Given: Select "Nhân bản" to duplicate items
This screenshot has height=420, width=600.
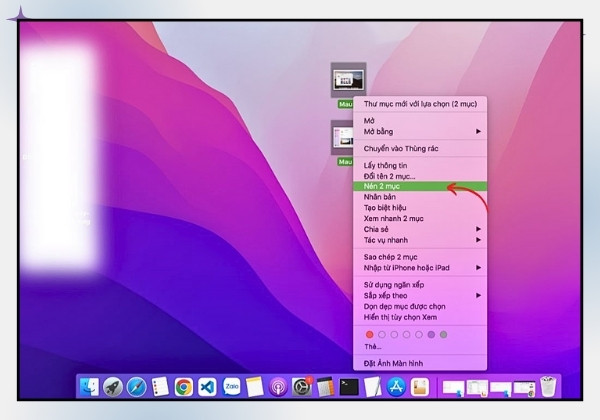Looking at the screenshot, I should pyautogui.click(x=420, y=197).
